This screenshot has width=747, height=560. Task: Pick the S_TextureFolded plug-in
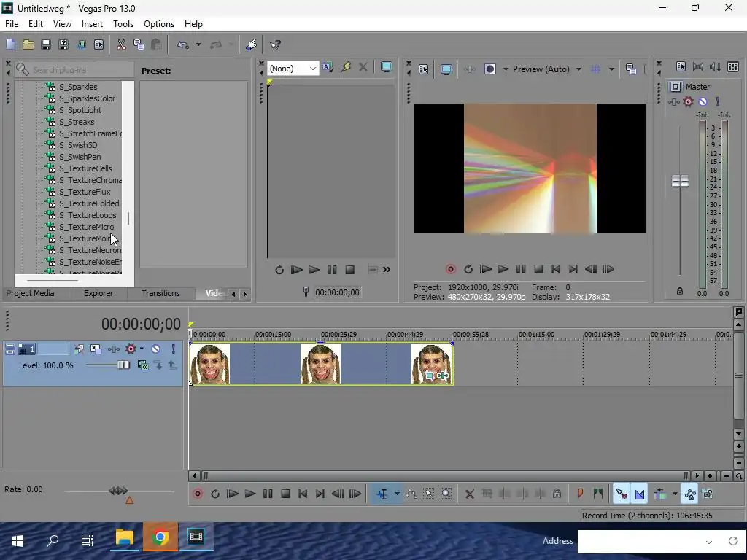(89, 203)
